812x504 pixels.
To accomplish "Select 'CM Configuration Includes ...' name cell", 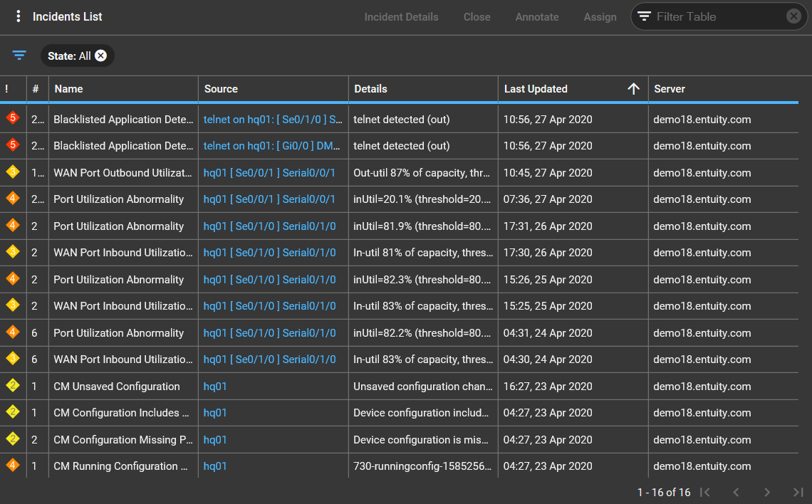I will 123,413.
